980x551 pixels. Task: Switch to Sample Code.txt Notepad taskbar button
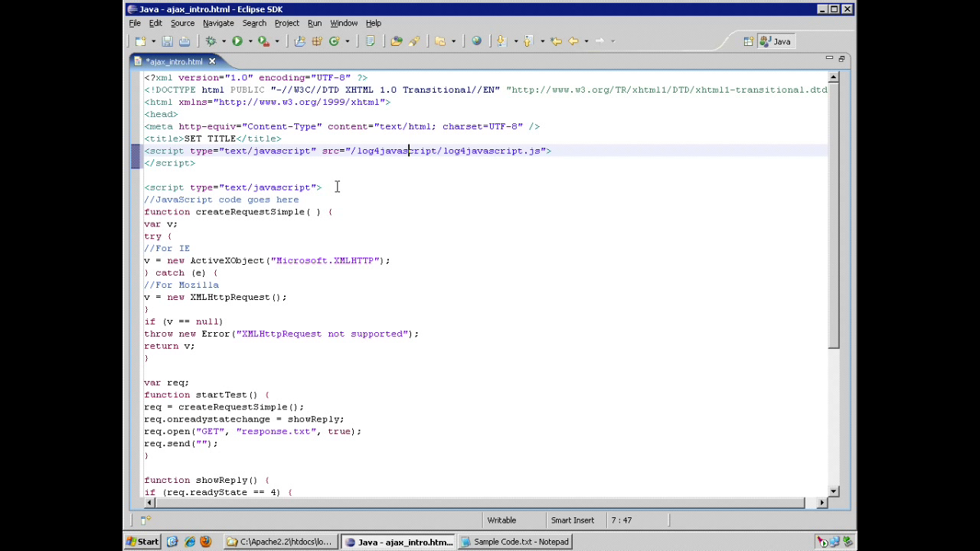[515, 542]
